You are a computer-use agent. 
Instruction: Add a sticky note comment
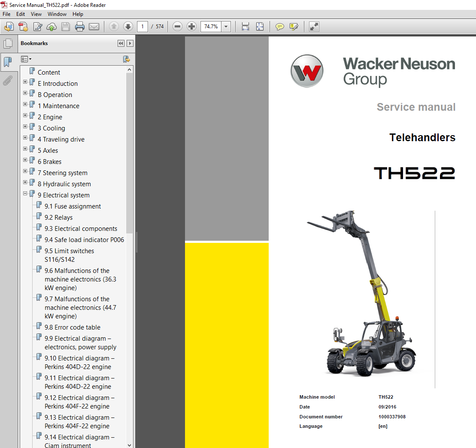click(x=279, y=27)
